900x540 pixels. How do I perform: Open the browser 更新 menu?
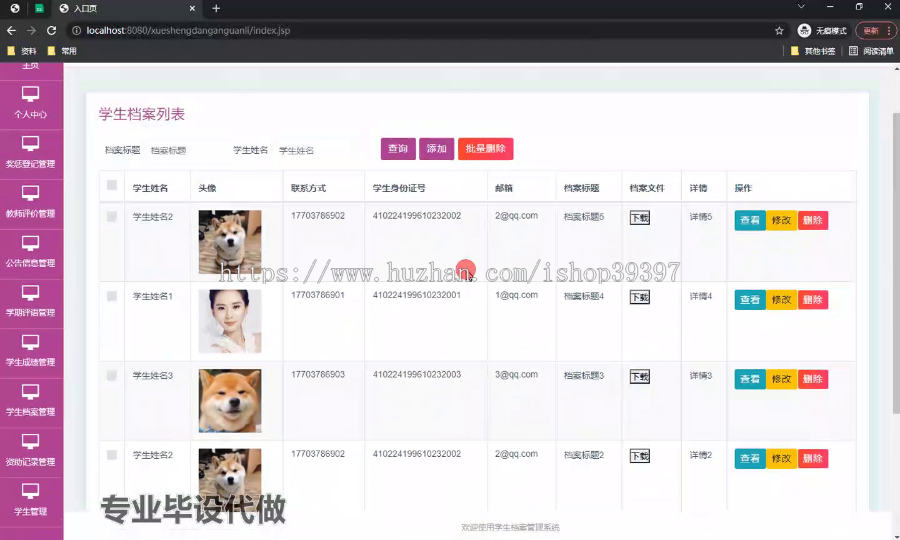(876, 30)
